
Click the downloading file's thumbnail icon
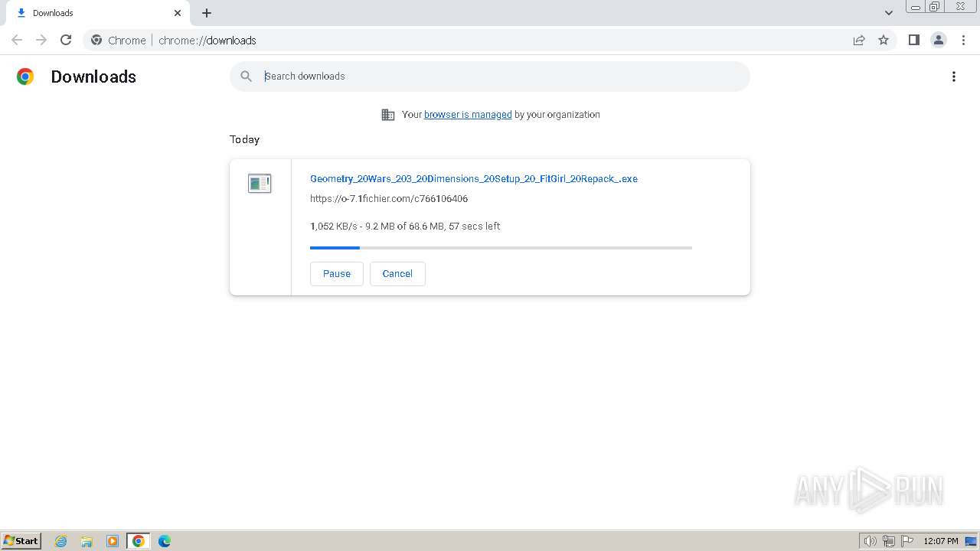click(260, 184)
